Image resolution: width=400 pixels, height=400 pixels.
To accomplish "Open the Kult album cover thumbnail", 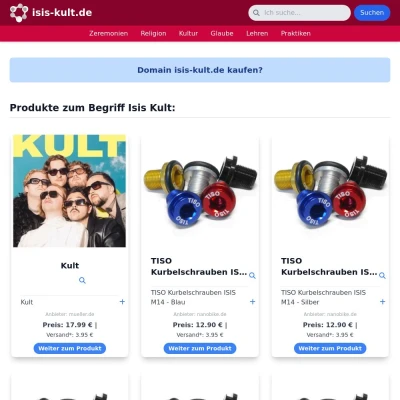I will tap(70, 191).
